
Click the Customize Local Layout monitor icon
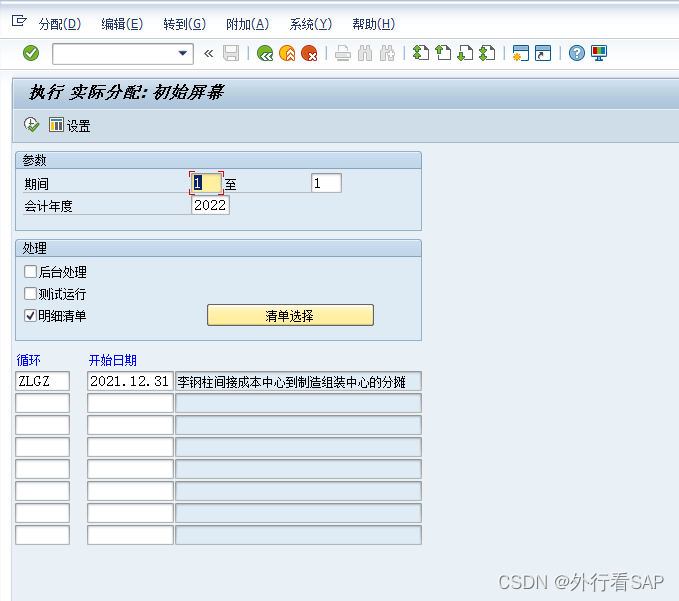599,53
